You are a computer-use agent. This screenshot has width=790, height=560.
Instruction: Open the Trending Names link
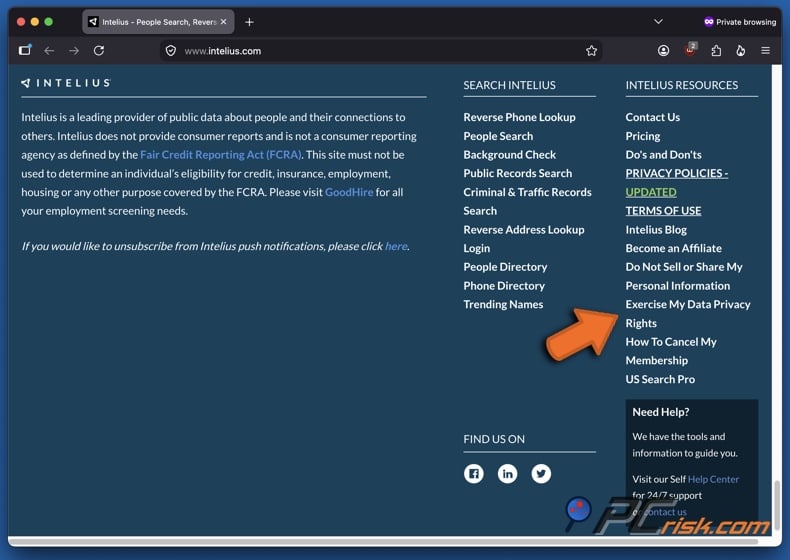coord(503,304)
